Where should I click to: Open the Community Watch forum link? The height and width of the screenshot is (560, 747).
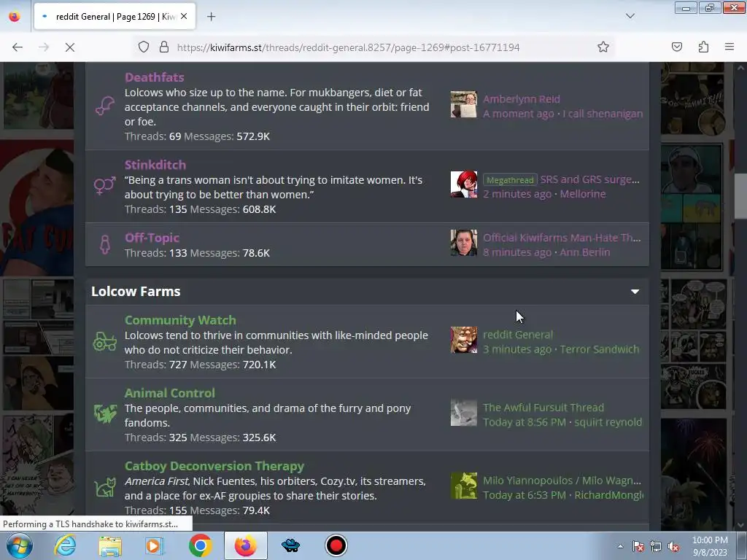tap(180, 320)
